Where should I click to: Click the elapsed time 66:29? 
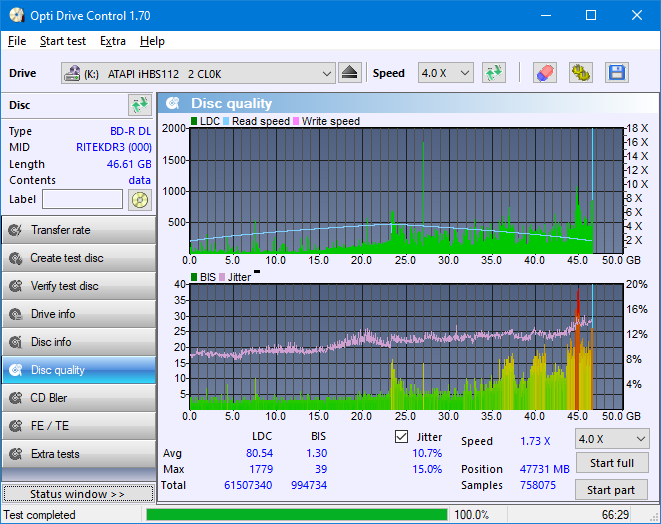click(615, 515)
